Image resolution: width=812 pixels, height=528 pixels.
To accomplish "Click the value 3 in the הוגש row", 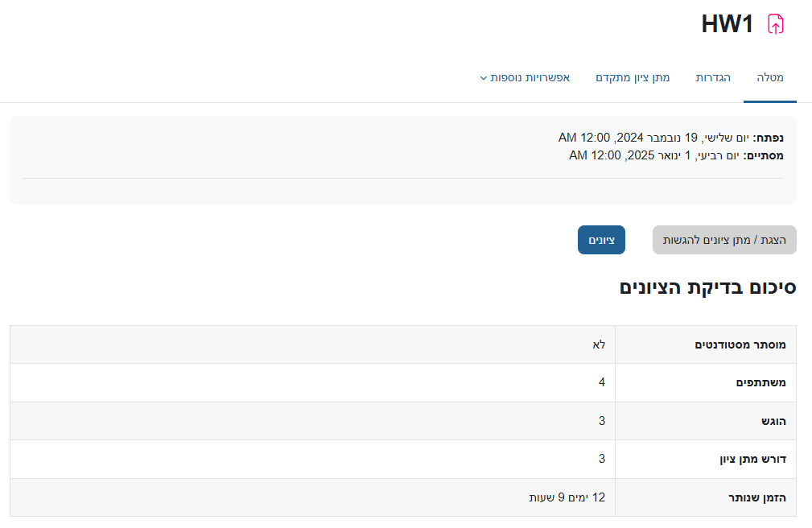I will [x=601, y=421].
